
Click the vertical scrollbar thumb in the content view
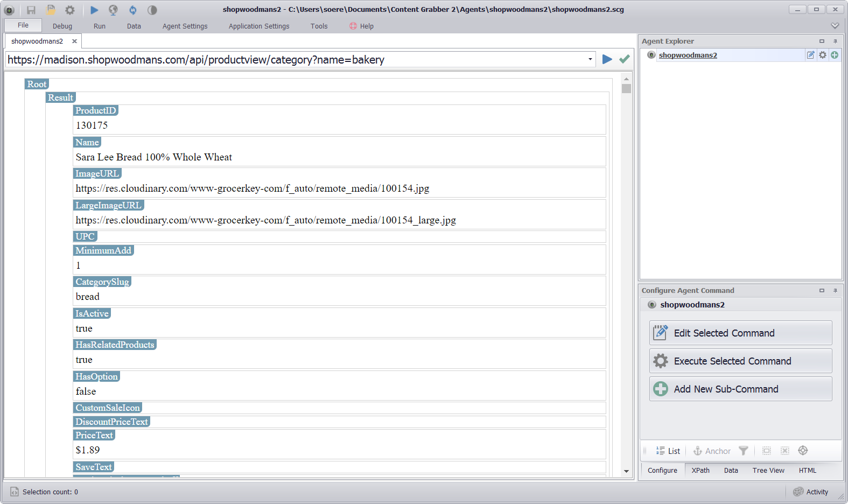pos(626,89)
